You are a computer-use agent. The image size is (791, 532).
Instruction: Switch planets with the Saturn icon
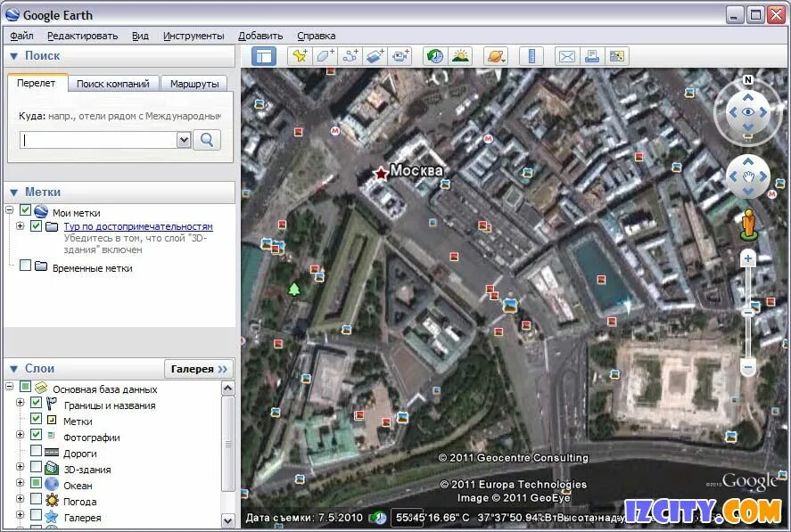click(x=496, y=56)
